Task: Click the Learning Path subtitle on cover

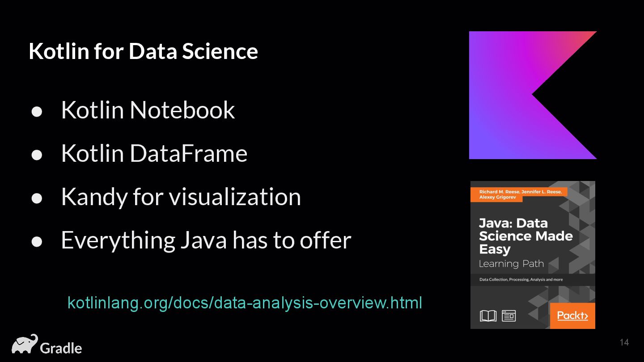Action: [x=511, y=264]
